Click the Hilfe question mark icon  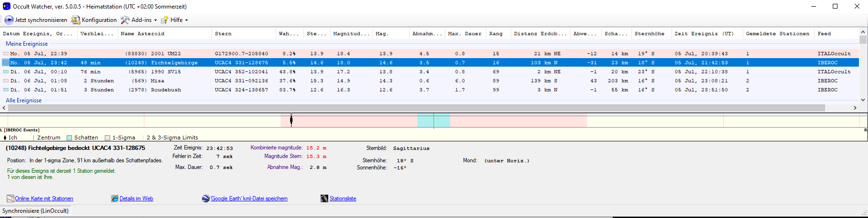tap(164, 20)
